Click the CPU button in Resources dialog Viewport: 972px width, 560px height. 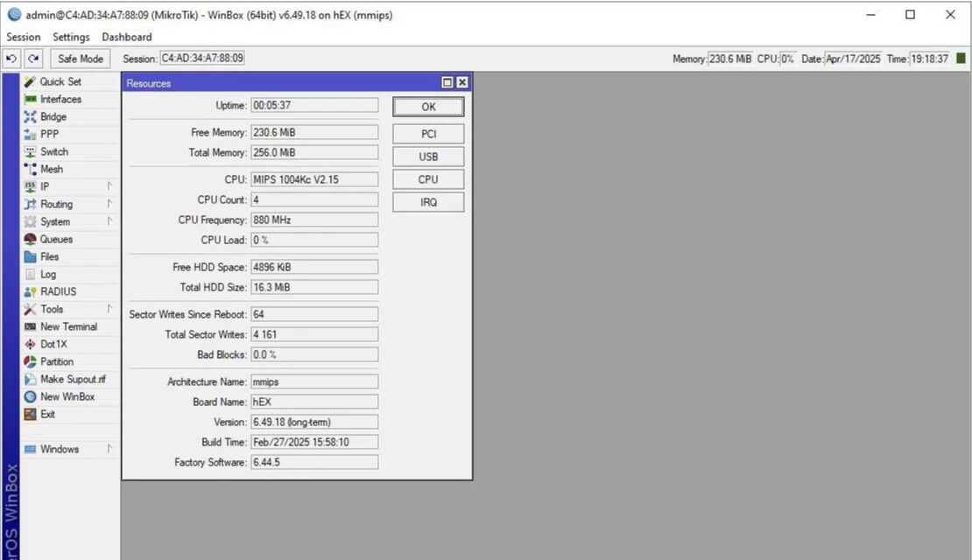coord(428,179)
